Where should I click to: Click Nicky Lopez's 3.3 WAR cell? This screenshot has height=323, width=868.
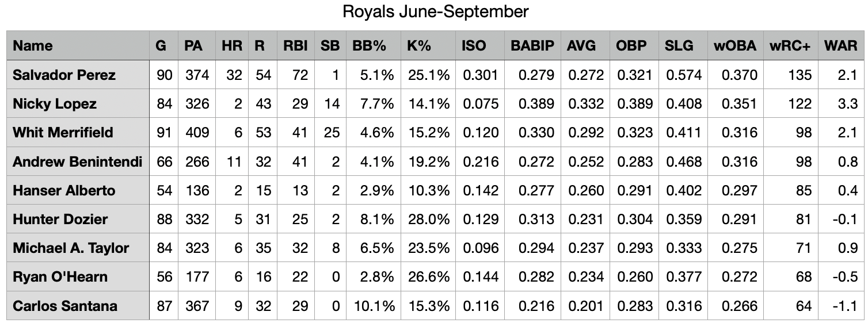point(847,103)
